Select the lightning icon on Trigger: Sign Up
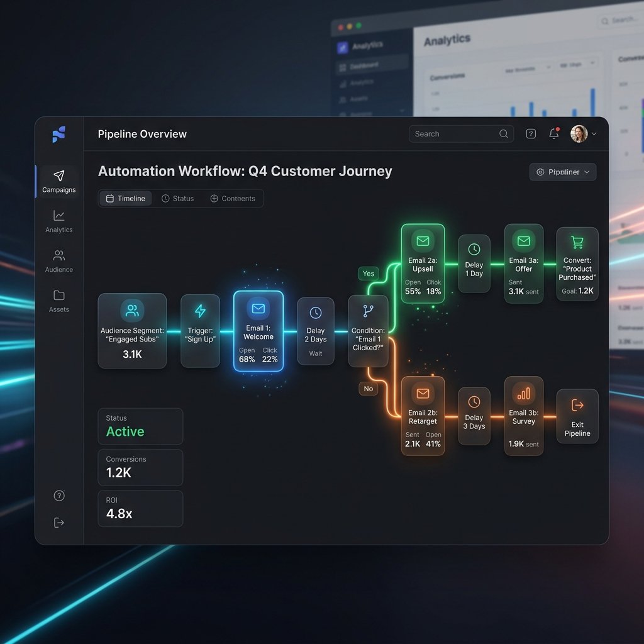 (x=200, y=309)
